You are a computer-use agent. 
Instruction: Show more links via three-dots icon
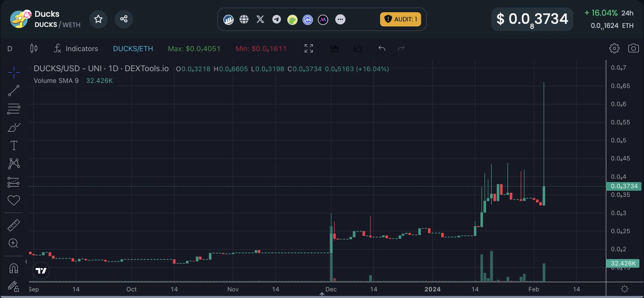point(340,20)
